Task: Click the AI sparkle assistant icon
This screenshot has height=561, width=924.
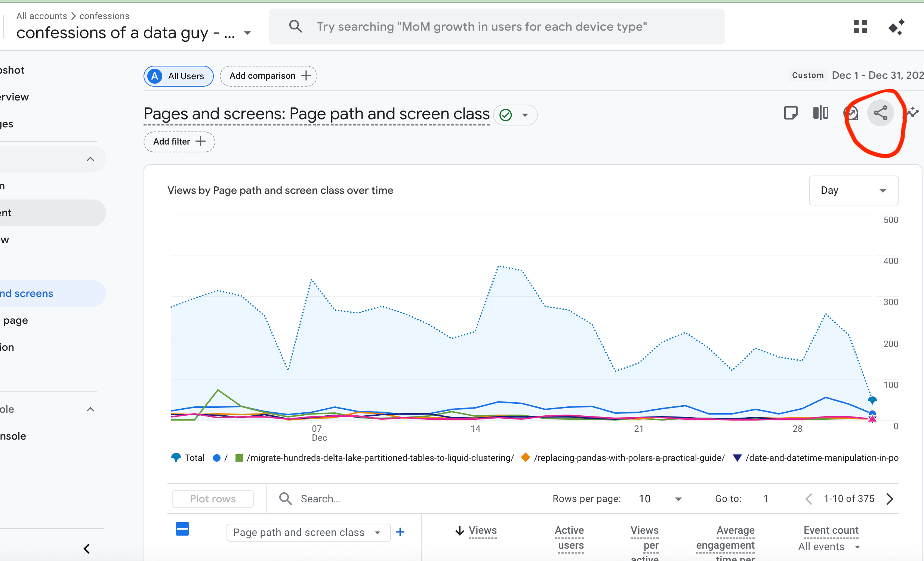Action: [897, 27]
